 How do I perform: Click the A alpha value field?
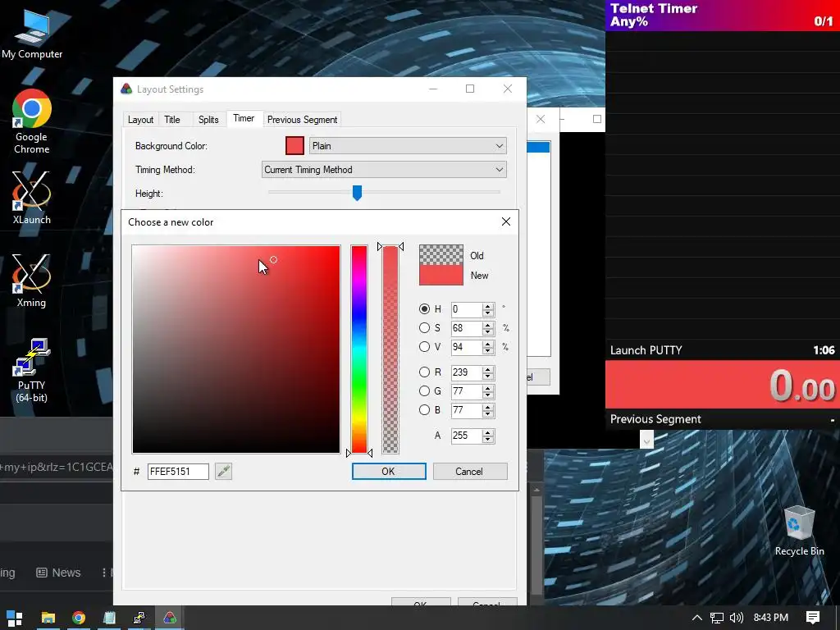point(467,436)
